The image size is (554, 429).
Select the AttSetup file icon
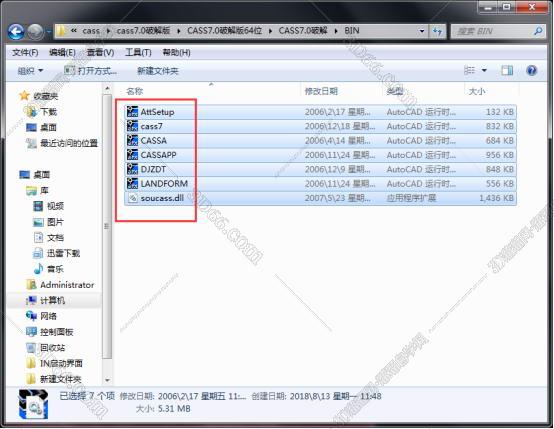point(132,112)
